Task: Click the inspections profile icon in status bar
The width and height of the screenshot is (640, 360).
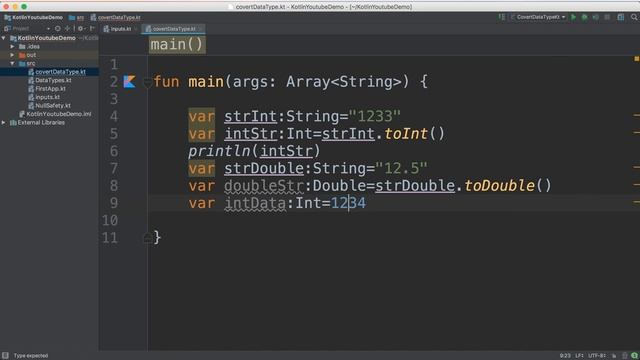Action: click(x=624, y=356)
